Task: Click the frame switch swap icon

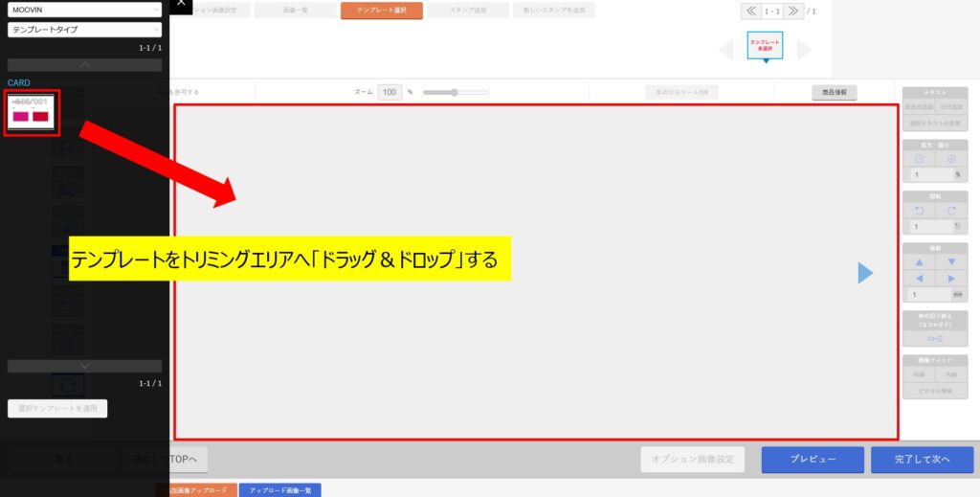Action: 934,339
